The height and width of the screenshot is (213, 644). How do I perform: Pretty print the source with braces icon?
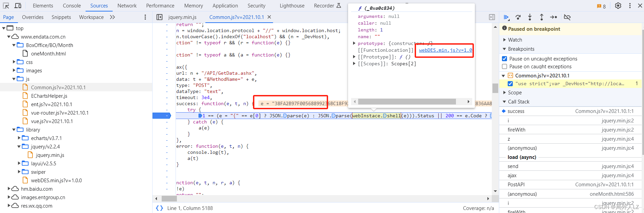pos(159,208)
